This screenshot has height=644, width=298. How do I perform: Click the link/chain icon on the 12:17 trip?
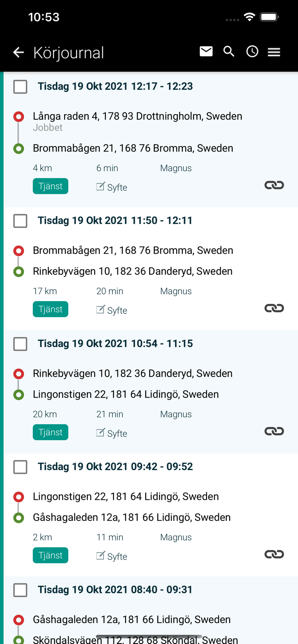tap(274, 185)
